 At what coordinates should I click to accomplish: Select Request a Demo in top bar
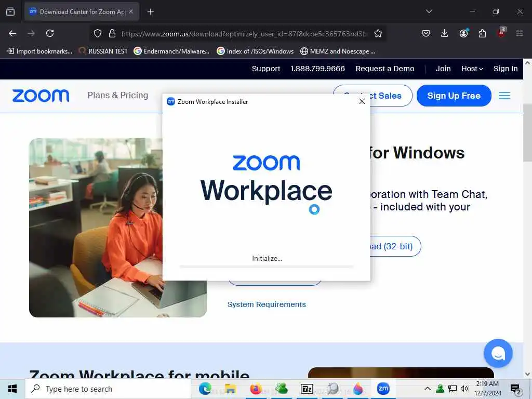pyautogui.click(x=385, y=69)
